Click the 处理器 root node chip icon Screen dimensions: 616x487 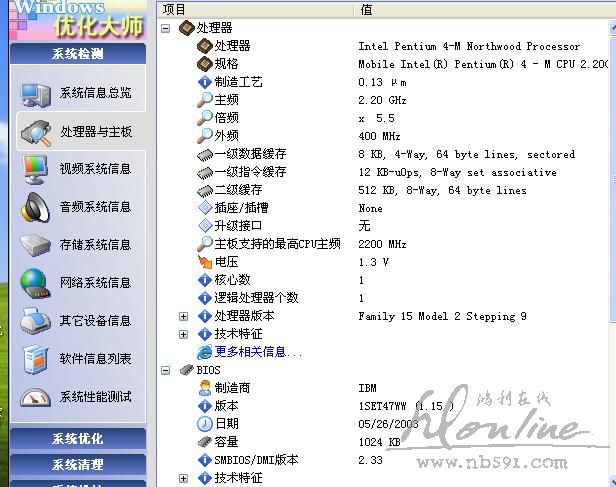click(x=187, y=28)
